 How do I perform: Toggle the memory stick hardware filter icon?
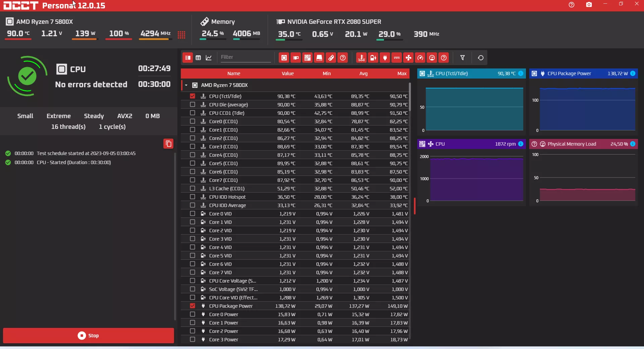pyautogui.click(x=331, y=58)
